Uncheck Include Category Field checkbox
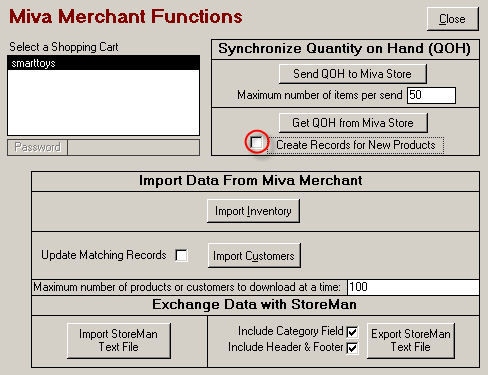 pyautogui.click(x=352, y=332)
